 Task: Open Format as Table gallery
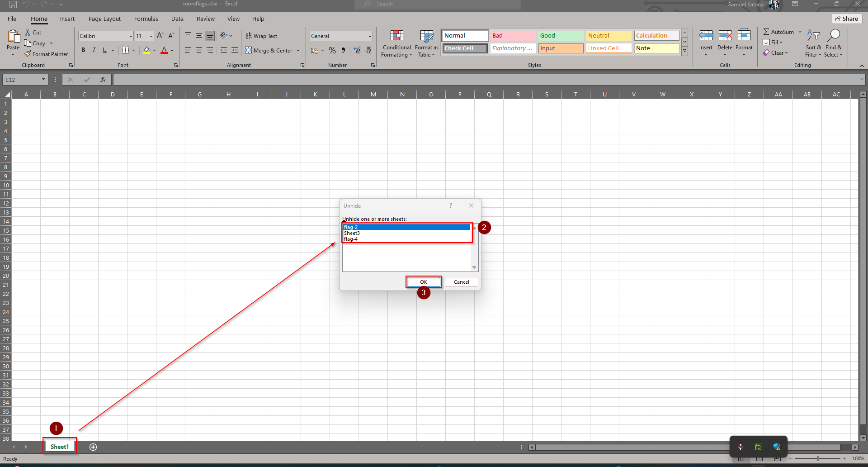pyautogui.click(x=426, y=36)
